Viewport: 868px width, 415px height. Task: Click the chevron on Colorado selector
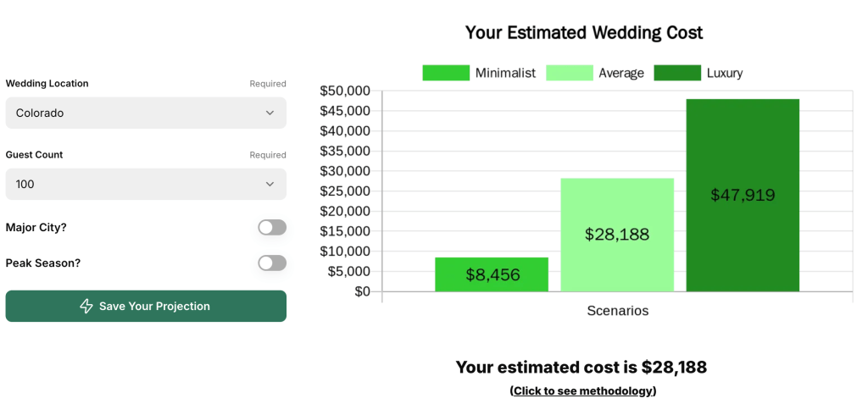(270, 113)
